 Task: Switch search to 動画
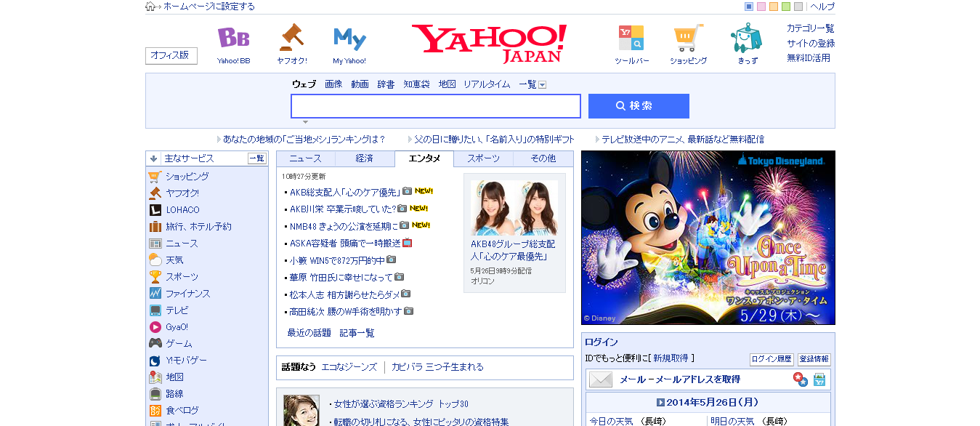(360, 84)
